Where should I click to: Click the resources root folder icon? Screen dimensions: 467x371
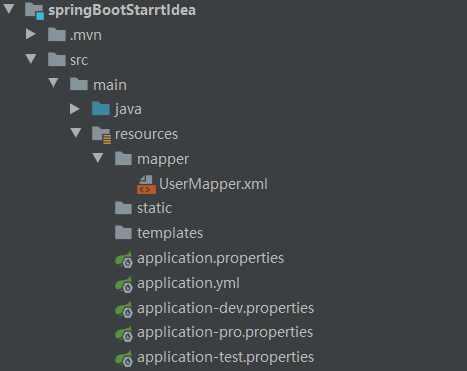click(x=101, y=135)
